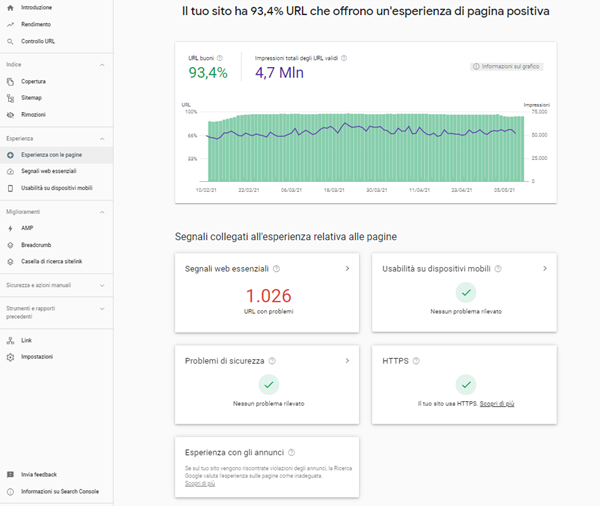The width and height of the screenshot is (600, 506).
Task: Open Usabilità su dispositivi mobili card arrow
Action: point(545,269)
